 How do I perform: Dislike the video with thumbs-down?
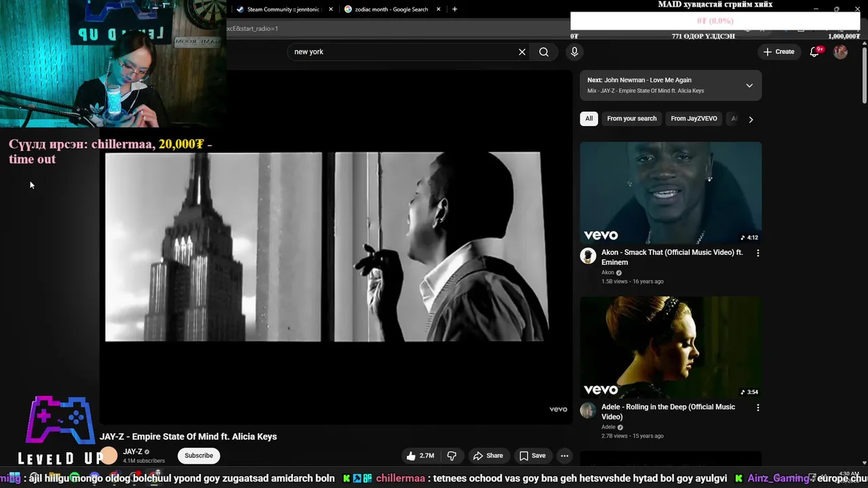point(452,455)
